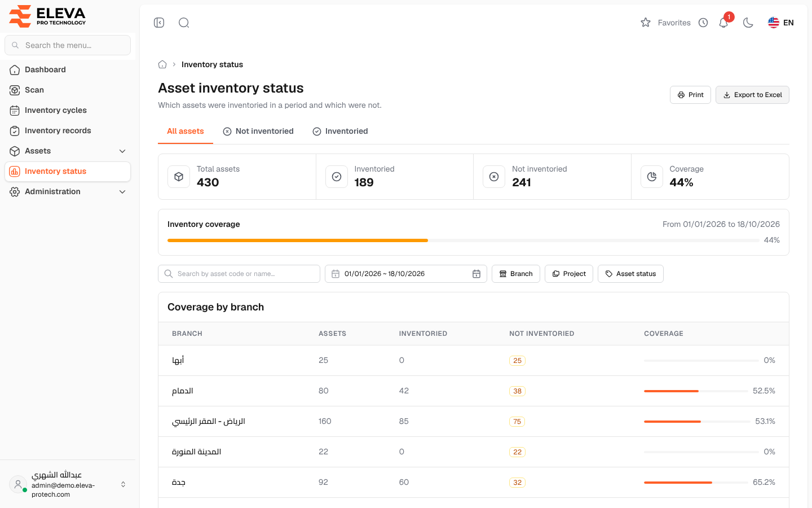Image resolution: width=812 pixels, height=508 pixels.
Task: Open the notifications bell
Action: tap(724, 23)
